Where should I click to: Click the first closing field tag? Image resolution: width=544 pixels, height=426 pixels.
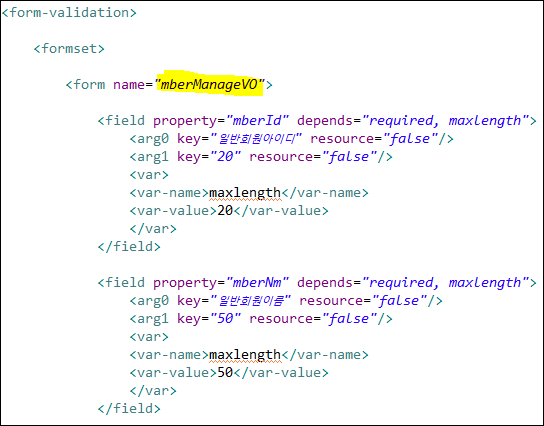[x=129, y=247]
